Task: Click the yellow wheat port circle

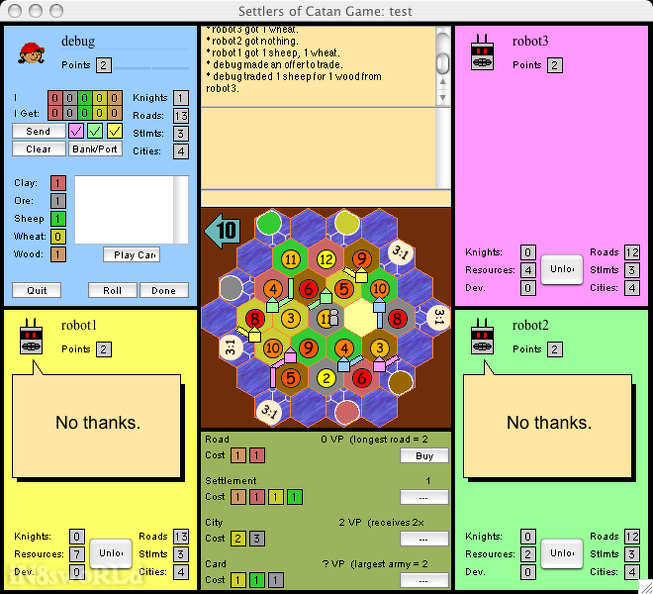Action: tap(346, 223)
